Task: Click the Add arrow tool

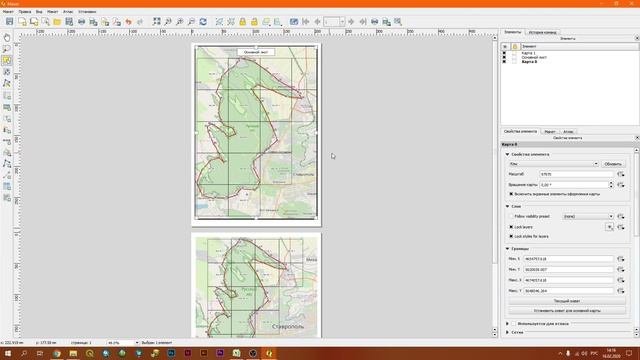Action: click(x=7, y=176)
